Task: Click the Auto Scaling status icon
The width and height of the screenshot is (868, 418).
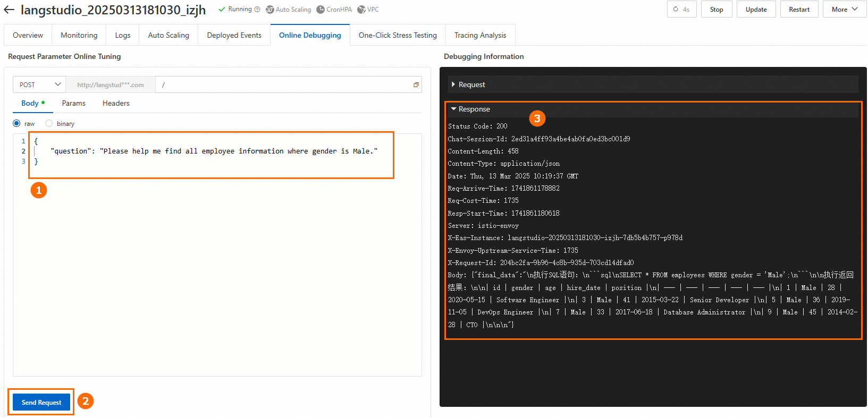Action: click(270, 10)
